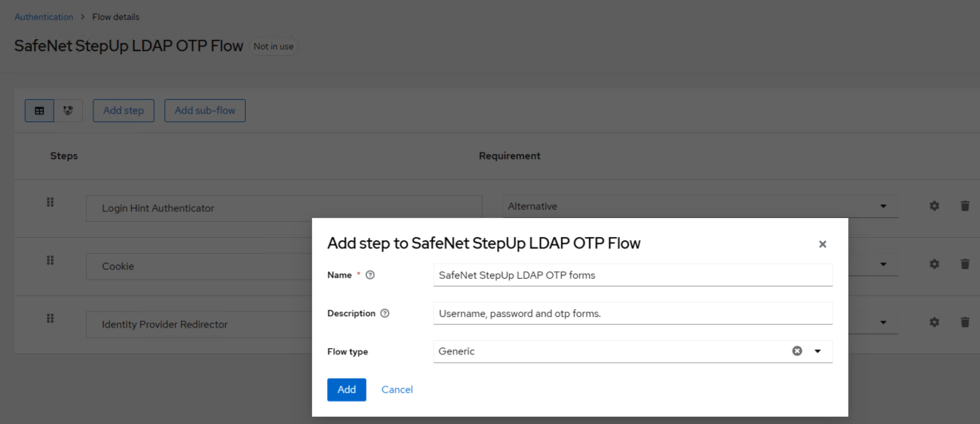Cancel adding the step
Image resolution: width=980 pixels, height=424 pixels.
pyautogui.click(x=397, y=390)
